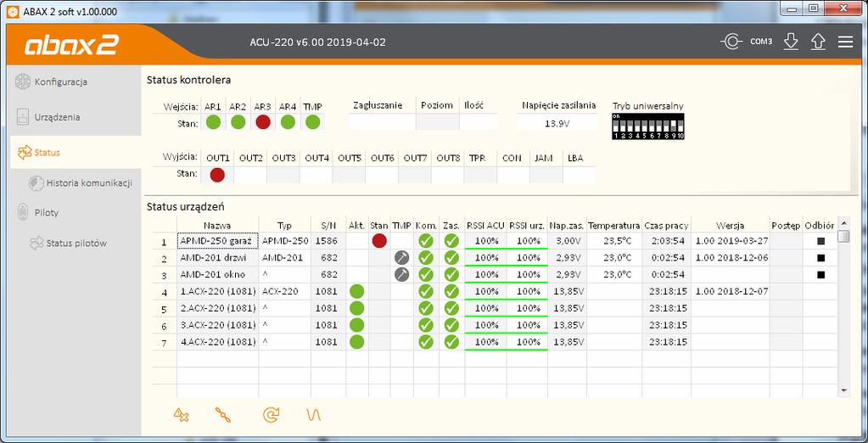This screenshot has width=868, height=443.
Task: Click the upload data arrow icon
Action: coord(818,42)
